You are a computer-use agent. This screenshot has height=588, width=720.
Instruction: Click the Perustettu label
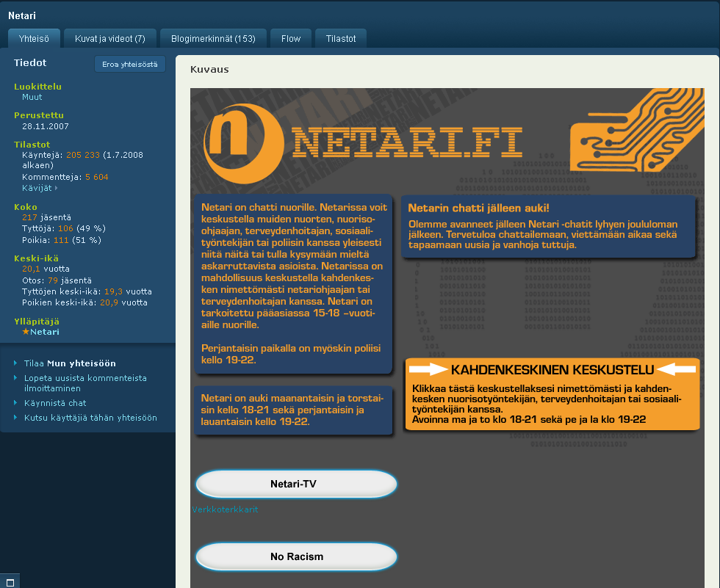39,115
